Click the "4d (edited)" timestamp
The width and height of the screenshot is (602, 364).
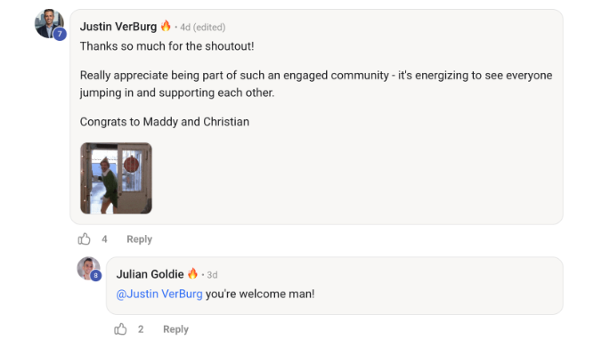pyautogui.click(x=204, y=27)
